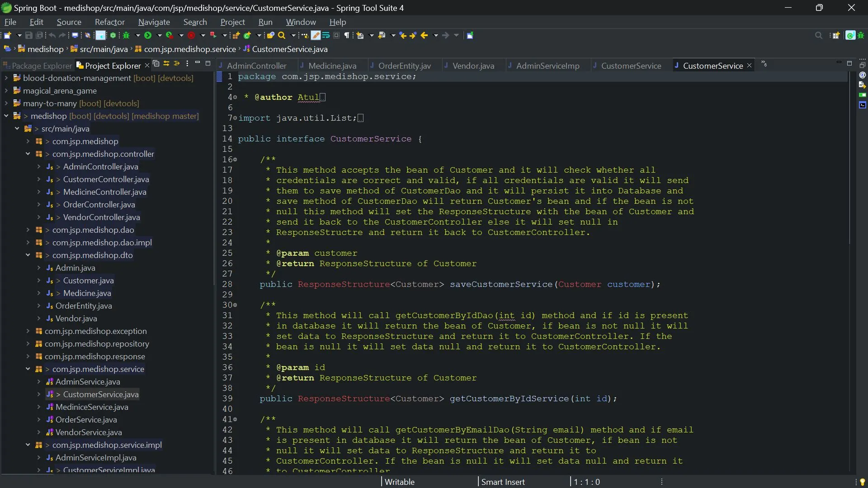Image resolution: width=868 pixels, height=488 pixels.
Task: Open the Refactor menu
Action: pos(109,22)
